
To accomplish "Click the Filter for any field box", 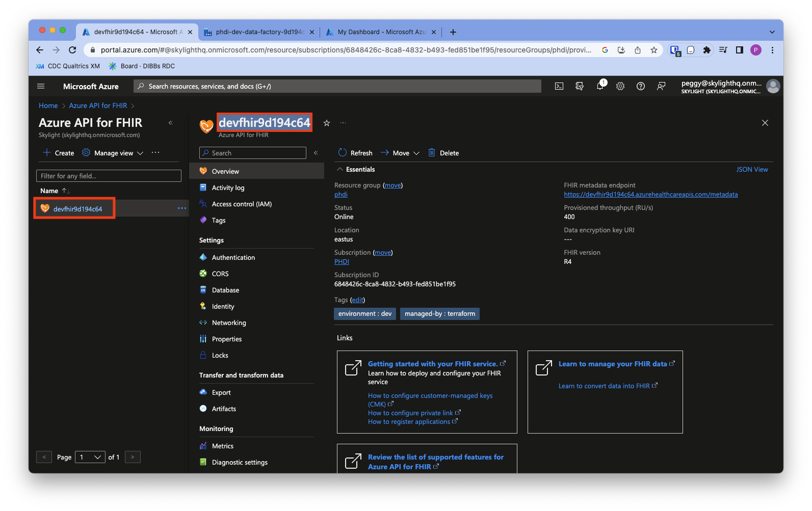I will [109, 176].
